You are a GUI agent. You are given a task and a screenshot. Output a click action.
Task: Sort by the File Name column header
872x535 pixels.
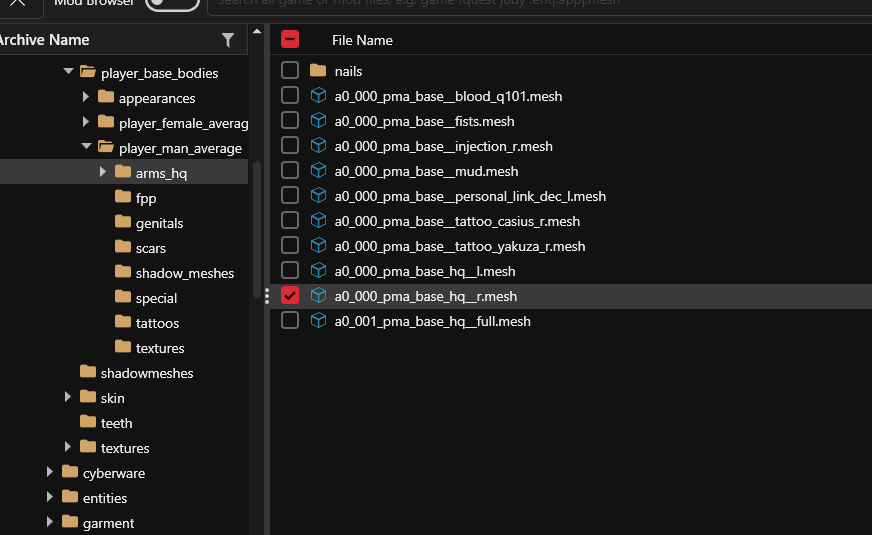pyautogui.click(x=362, y=40)
